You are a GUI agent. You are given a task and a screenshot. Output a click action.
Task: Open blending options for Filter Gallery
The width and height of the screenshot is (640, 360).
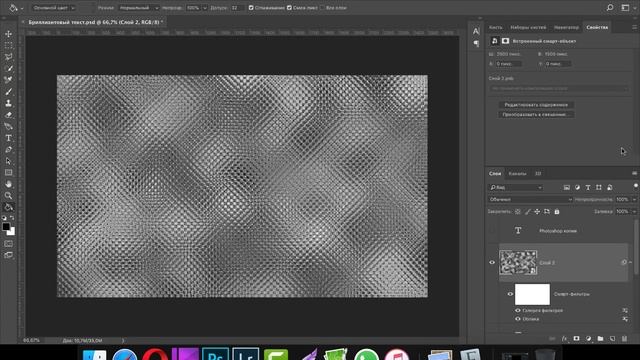(x=625, y=311)
